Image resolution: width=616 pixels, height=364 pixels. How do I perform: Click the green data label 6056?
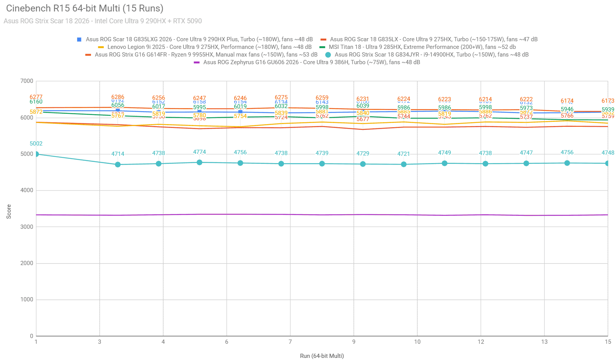pos(118,105)
